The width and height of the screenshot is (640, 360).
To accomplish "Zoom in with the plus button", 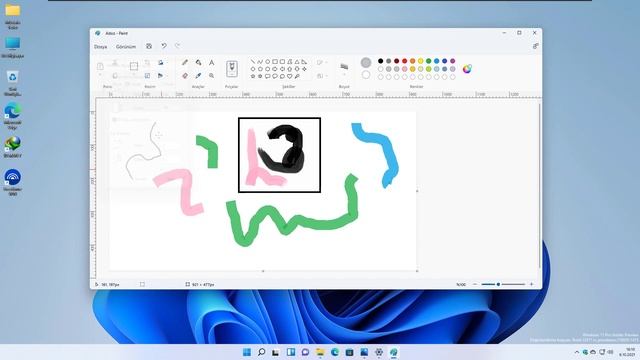I will (x=531, y=284).
